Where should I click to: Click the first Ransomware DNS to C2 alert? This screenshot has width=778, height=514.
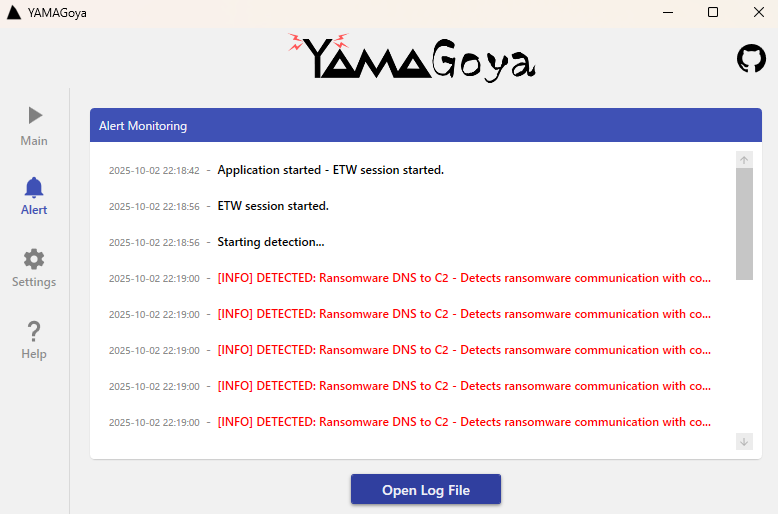click(464, 278)
